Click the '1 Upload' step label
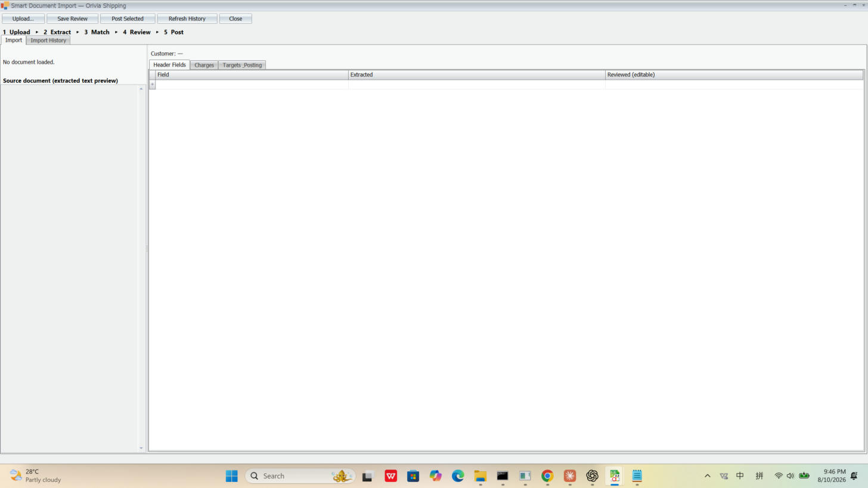 click(x=17, y=32)
